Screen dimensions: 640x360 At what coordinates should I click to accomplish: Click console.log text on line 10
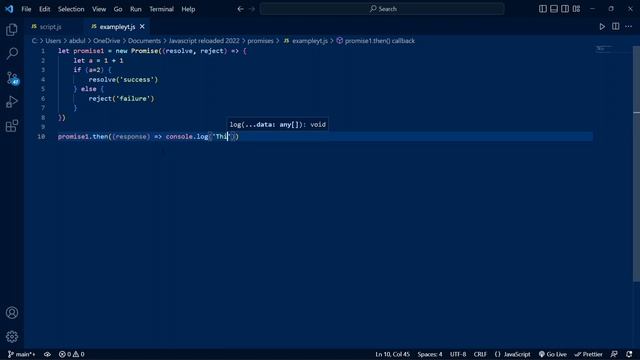187,136
